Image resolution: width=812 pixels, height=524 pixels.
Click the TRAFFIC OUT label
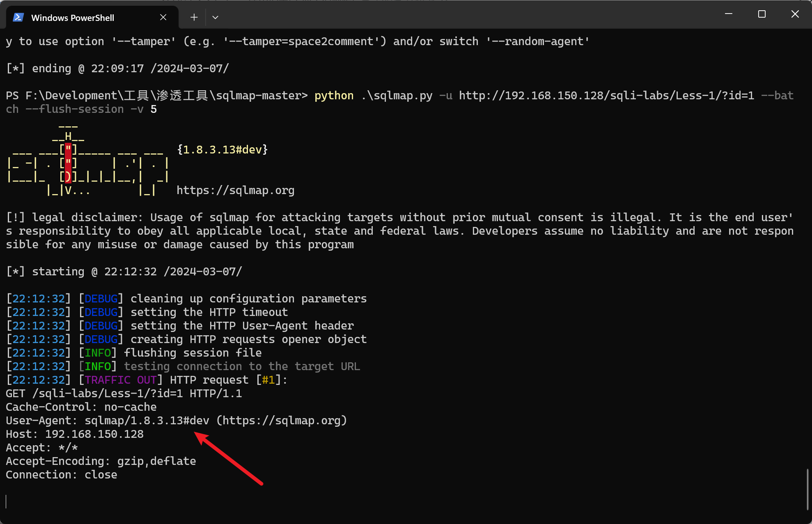pos(121,380)
